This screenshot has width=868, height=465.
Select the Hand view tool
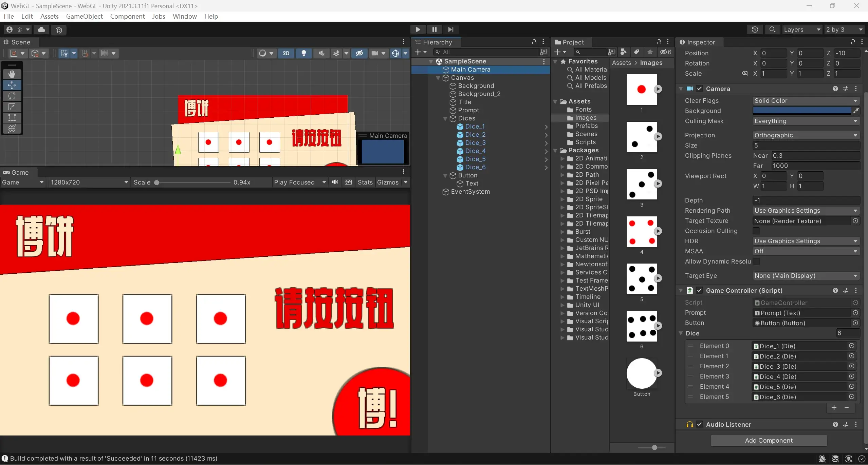point(12,74)
